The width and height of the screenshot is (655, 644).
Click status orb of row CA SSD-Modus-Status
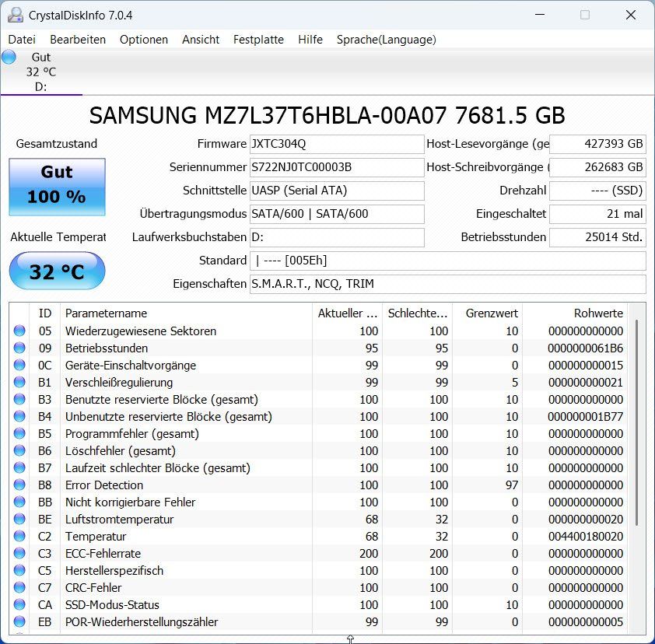pyautogui.click(x=19, y=605)
